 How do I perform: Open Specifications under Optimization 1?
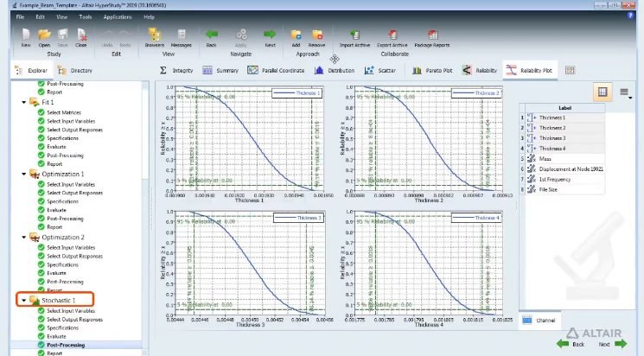[62, 201]
